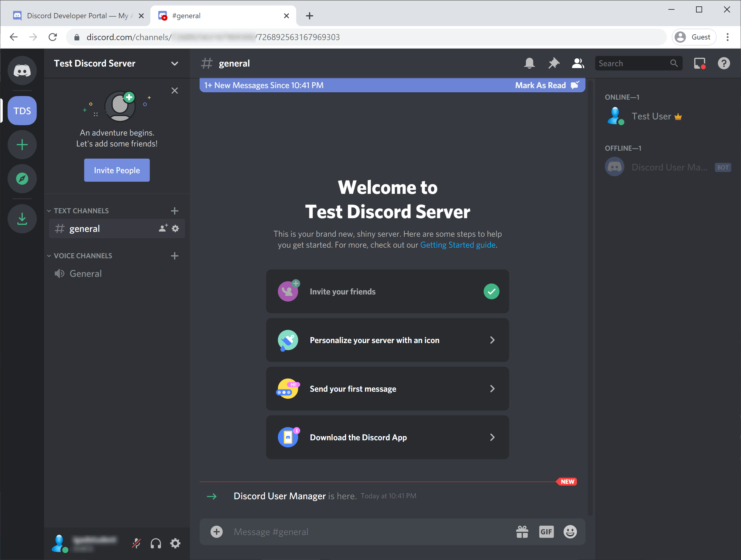Open the inbox icon in header
Image resolution: width=741 pixels, height=560 pixels.
pos(699,63)
